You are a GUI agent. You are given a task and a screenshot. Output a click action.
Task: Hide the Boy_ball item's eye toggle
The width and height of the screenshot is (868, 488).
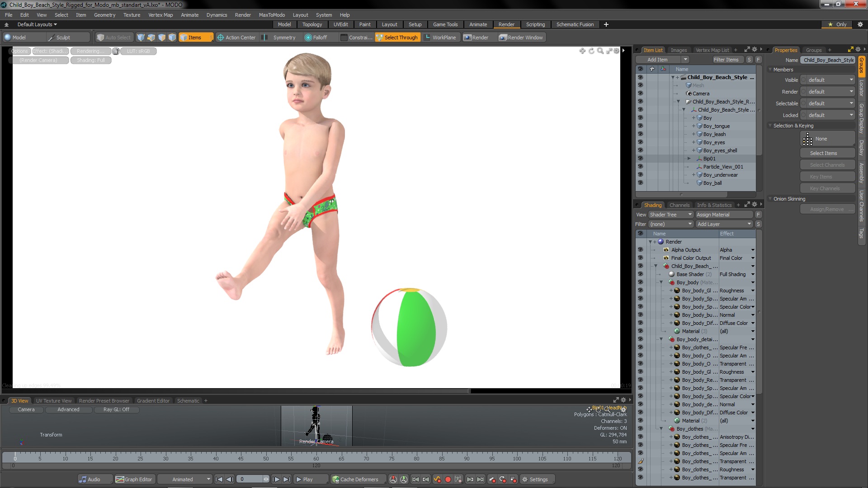click(x=640, y=183)
